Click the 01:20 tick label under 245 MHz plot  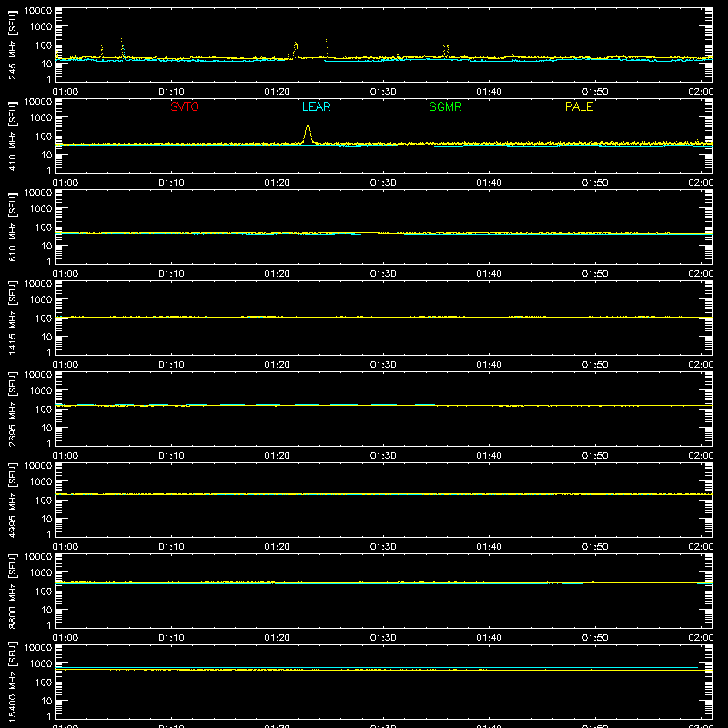(x=278, y=92)
